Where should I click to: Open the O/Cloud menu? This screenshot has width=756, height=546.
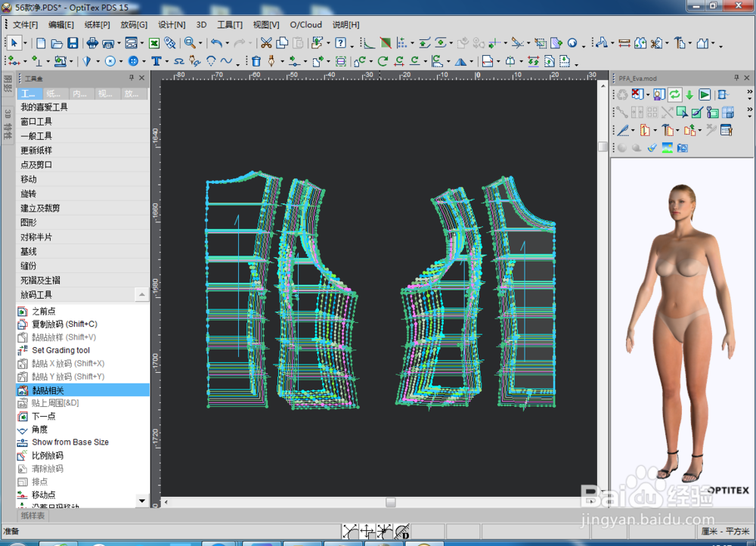tap(305, 25)
